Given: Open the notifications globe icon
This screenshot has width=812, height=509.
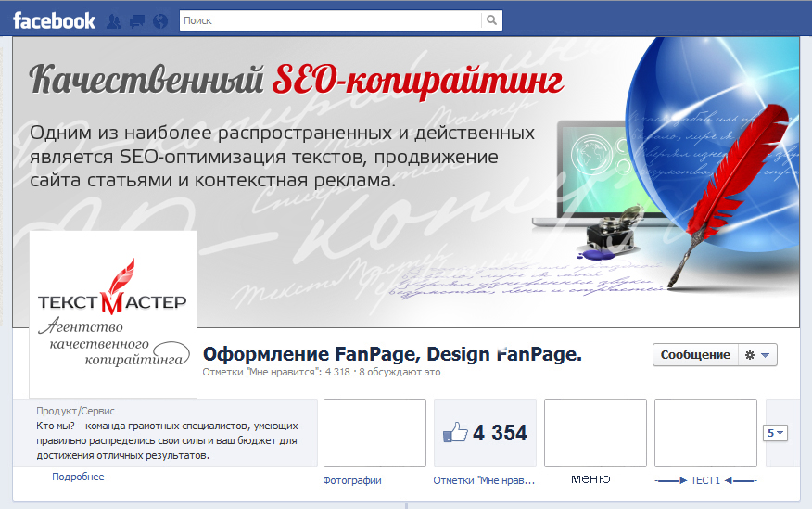Looking at the screenshot, I should click(160, 21).
